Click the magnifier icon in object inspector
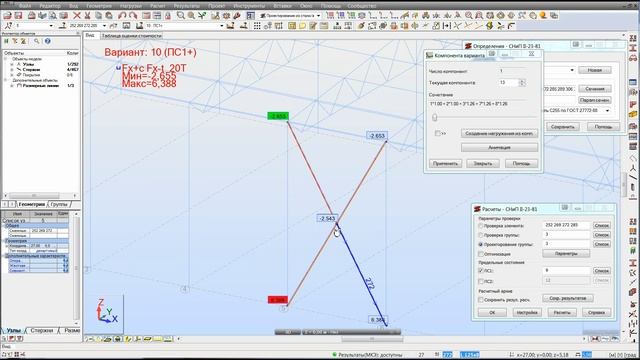Image resolution: width=640 pixels, height=360 pixels. 37,41
